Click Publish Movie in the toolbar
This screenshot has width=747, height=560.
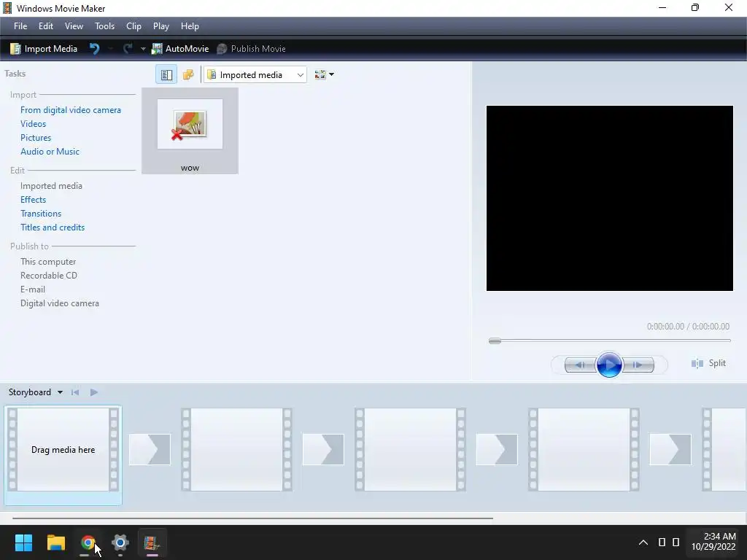coord(251,49)
